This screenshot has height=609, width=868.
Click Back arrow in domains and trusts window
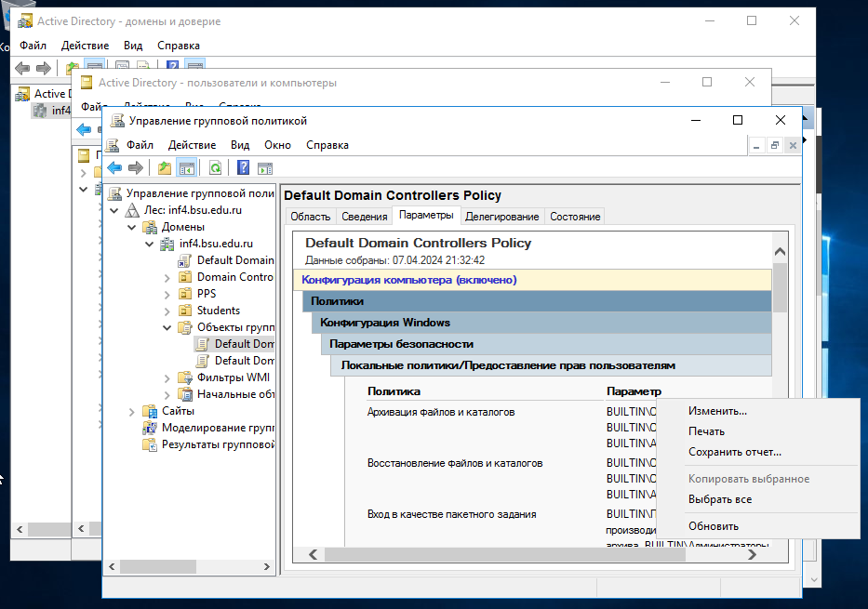22,69
